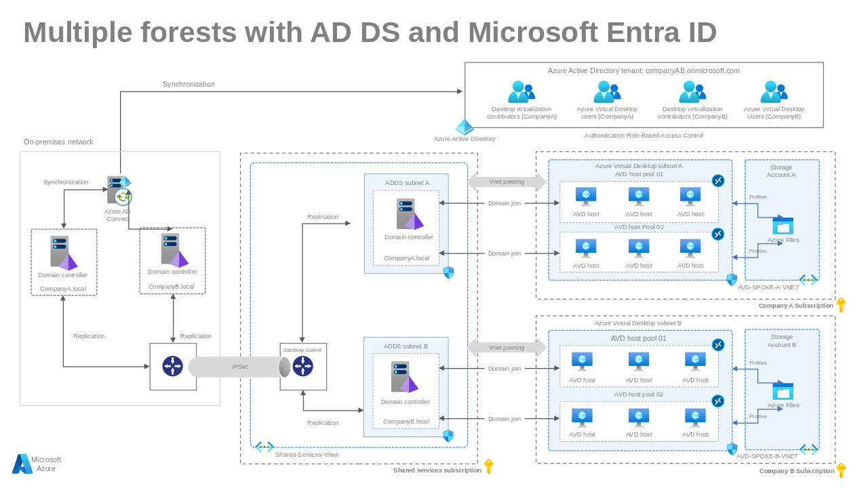This screenshot has width=868, height=488.
Task: Click the shield icon on ADDS subnet B
Action: pos(448,436)
